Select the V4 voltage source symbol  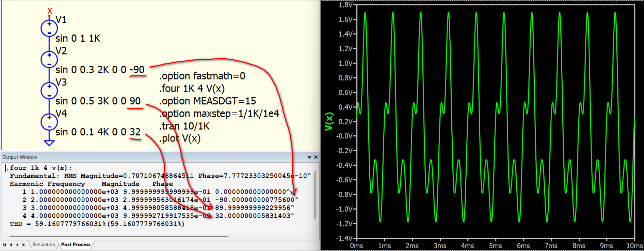pyautogui.click(x=49, y=122)
